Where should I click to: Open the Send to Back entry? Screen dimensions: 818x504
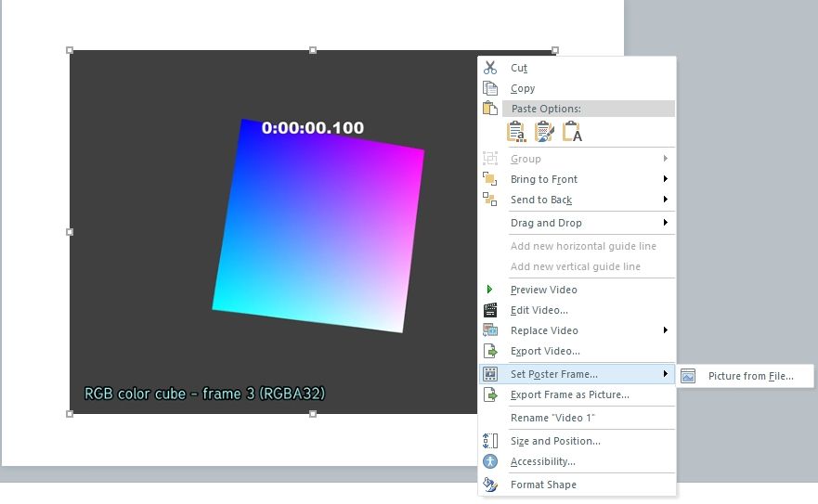(x=577, y=200)
